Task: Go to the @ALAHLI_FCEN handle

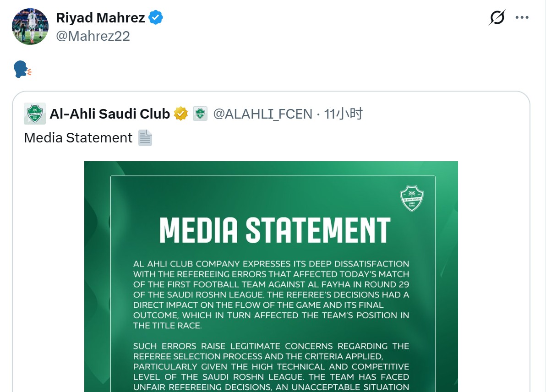Action: click(x=263, y=114)
